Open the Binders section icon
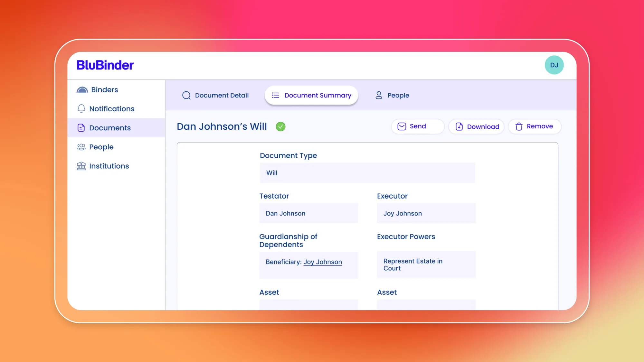Viewport: 644px width, 362px height. pos(82,89)
